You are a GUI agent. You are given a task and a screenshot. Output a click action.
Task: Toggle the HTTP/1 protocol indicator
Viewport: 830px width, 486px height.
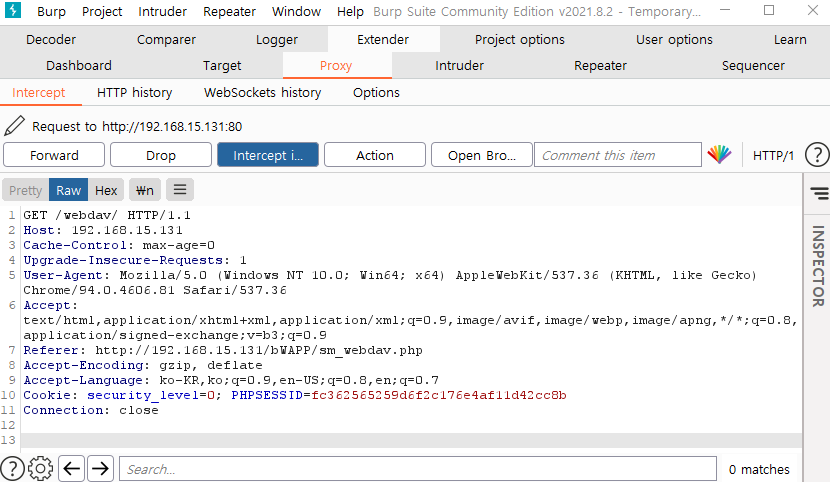click(x=773, y=156)
